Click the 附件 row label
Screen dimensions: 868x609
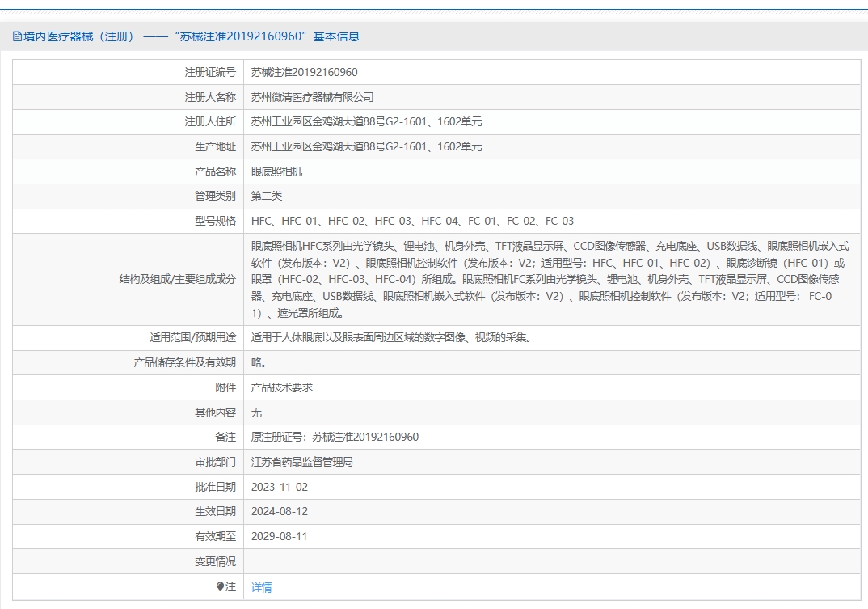click(x=225, y=387)
